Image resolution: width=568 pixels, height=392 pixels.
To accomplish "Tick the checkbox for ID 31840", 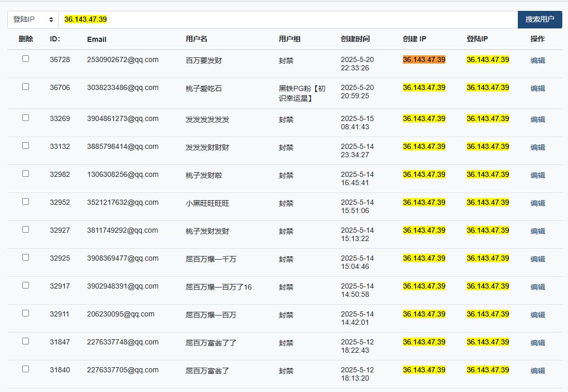I will (x=25, y=369).
